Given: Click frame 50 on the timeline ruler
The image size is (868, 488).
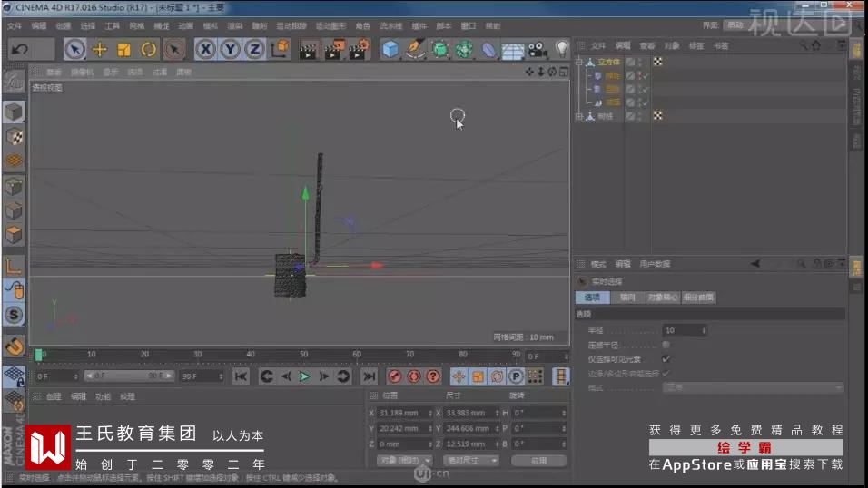Looking at the screenshot, I should 304,354.
